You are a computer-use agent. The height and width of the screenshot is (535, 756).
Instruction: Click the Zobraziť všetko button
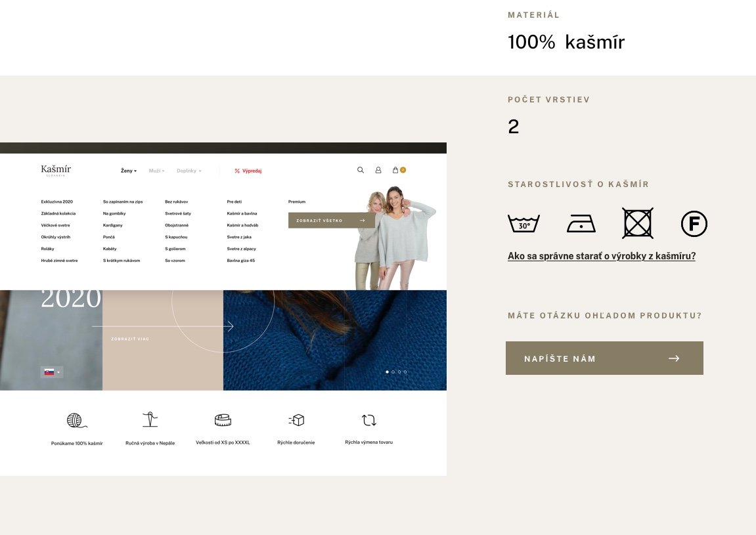[331, 221]
